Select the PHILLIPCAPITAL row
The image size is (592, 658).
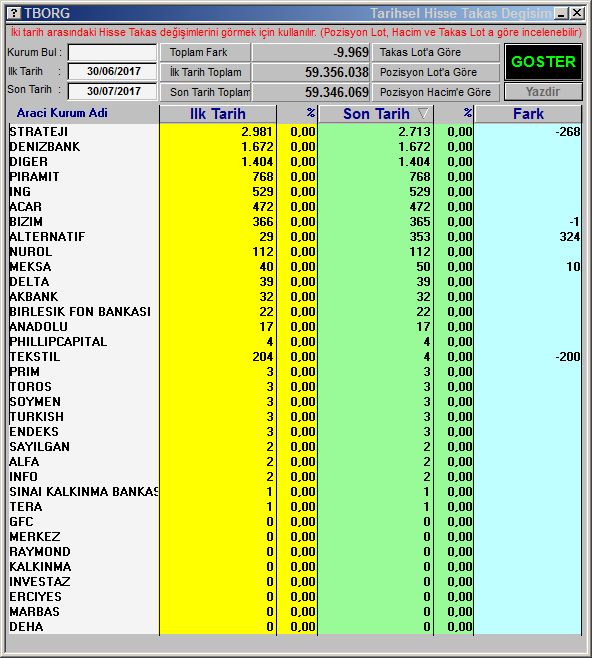[295, 342]
